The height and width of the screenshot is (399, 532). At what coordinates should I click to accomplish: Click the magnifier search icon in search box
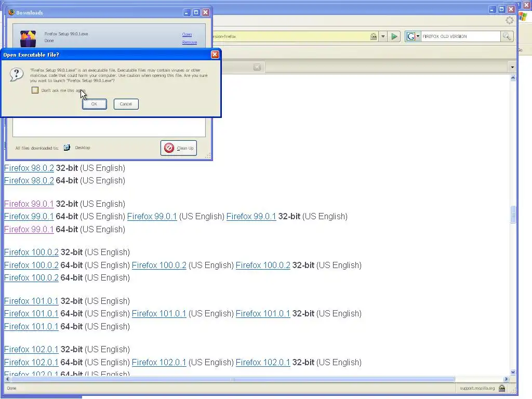click(507, 36)
